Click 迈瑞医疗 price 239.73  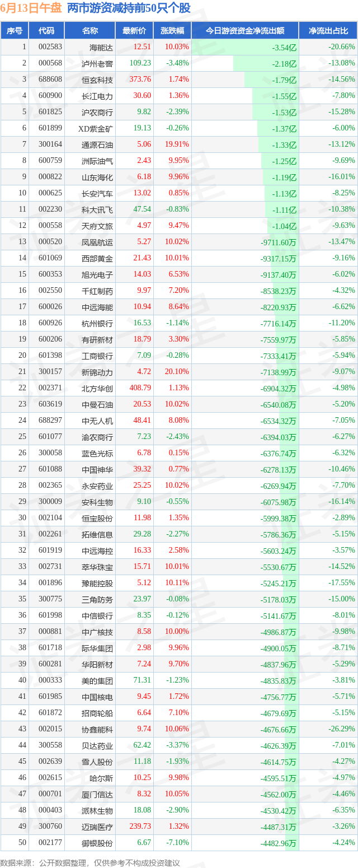coord(140,827)
